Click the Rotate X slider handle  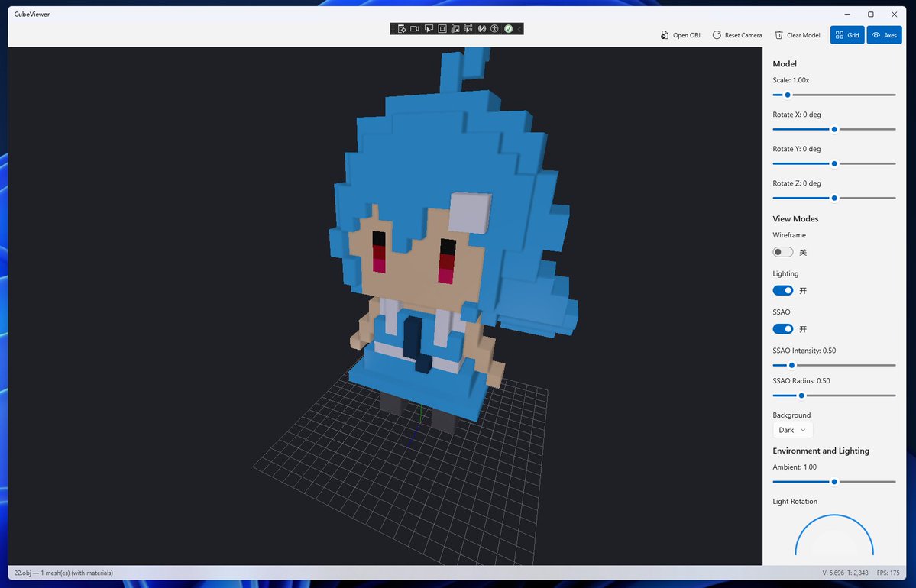click(834, 129)
